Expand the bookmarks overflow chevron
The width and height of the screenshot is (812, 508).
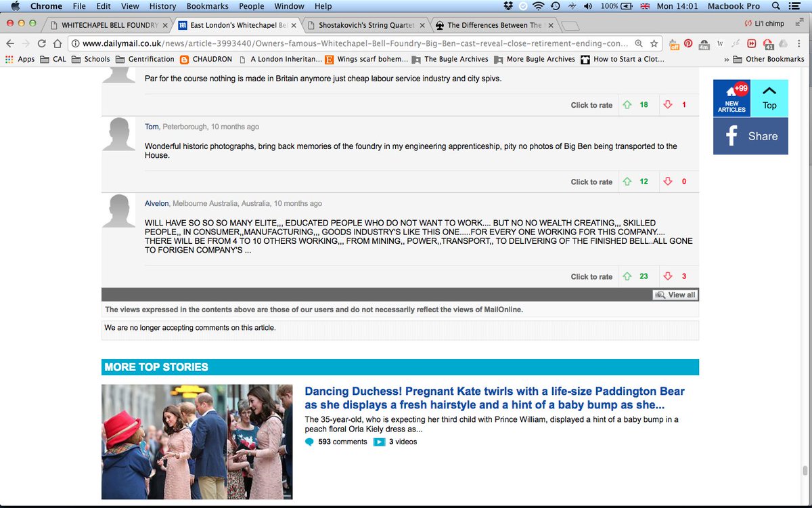click(x=727, y=59)
